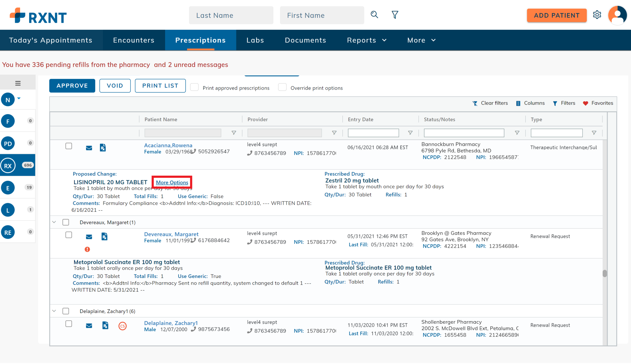Open message envelope for Devereaux, Margaret
This screenshot has height=364, width=631.
[89, 237]
